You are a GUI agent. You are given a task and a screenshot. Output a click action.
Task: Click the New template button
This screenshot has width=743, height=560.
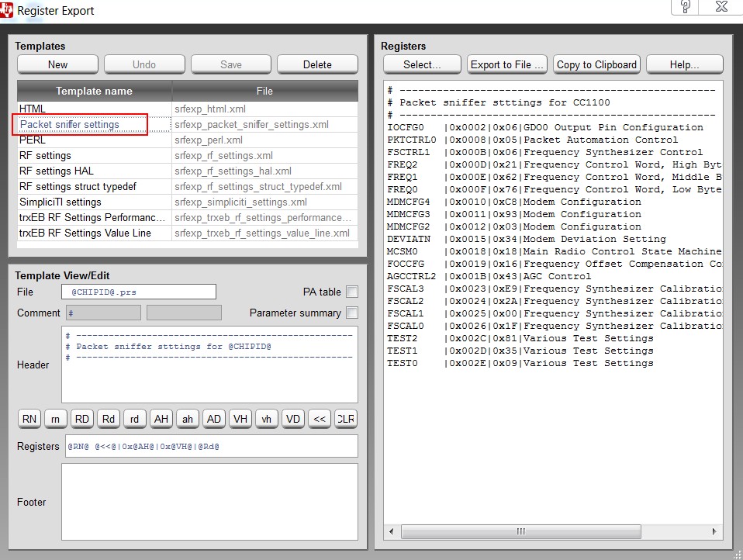click(58, 64)
